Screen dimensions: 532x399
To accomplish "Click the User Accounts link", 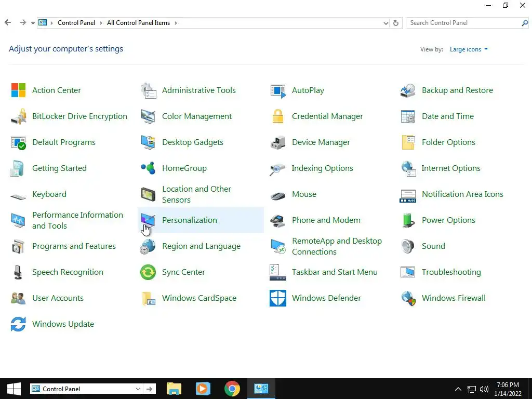I will [x=58, y=298].
